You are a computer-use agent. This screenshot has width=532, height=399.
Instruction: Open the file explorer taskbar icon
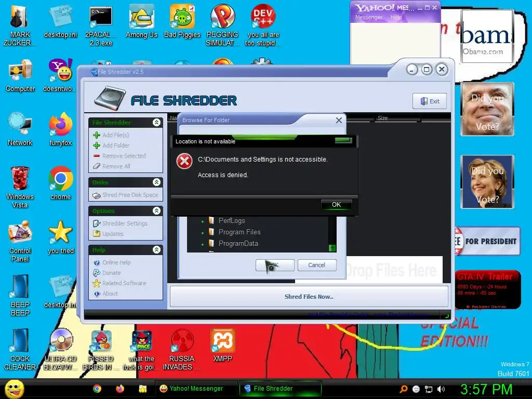pyautogui.click(x=142, y=389)
